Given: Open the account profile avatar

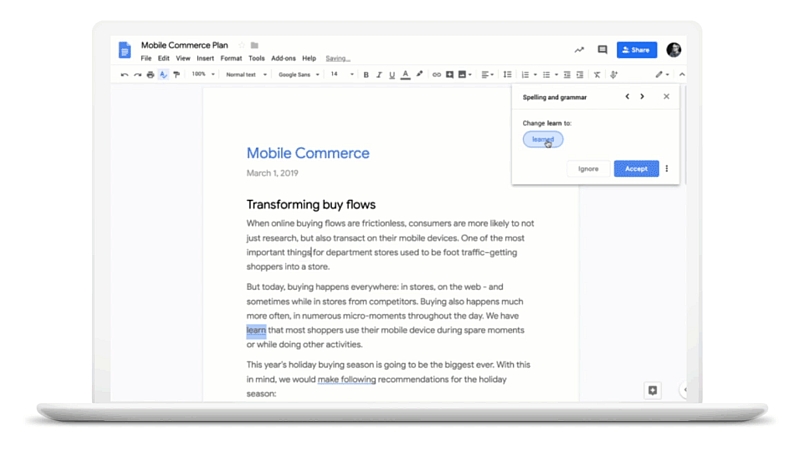Looking at the screenshot, I should click(x=673, y=49).
